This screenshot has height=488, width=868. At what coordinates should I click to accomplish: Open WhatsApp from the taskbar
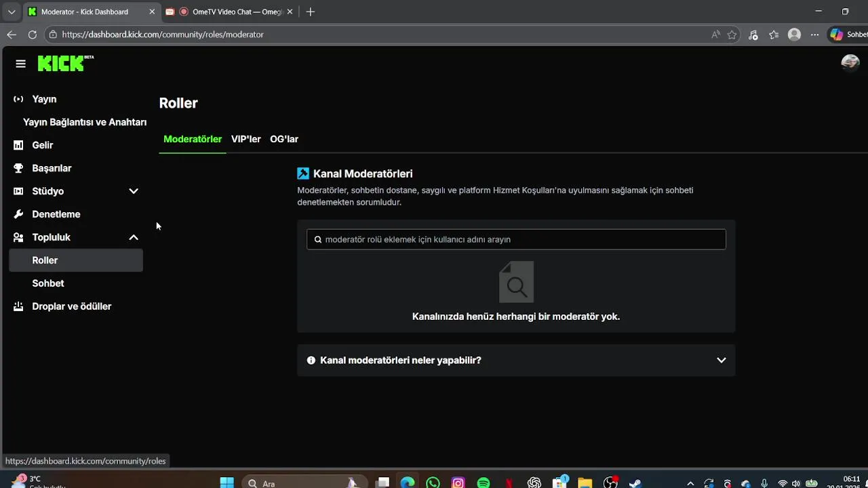coord(433,483)
